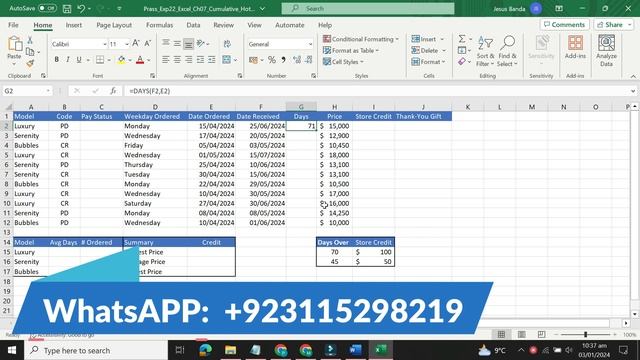Select cell G2 showing 71
The width and height of the screenshot is (640, 360).
click(301, 126)
